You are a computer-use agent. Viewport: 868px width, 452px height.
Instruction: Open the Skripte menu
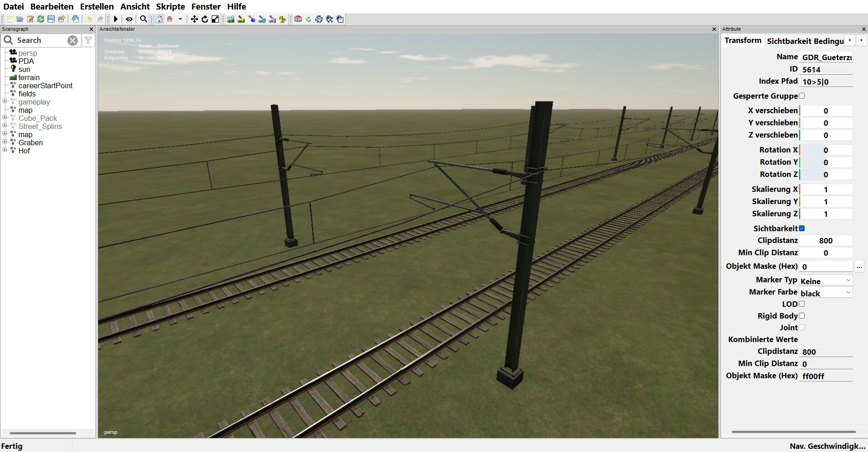(x=170, y=6)
